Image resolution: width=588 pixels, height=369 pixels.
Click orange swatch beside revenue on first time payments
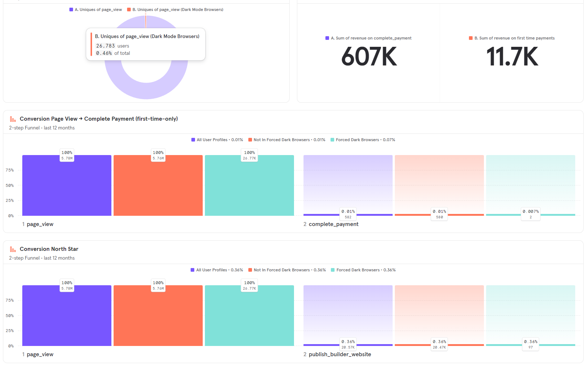[471, 38]
